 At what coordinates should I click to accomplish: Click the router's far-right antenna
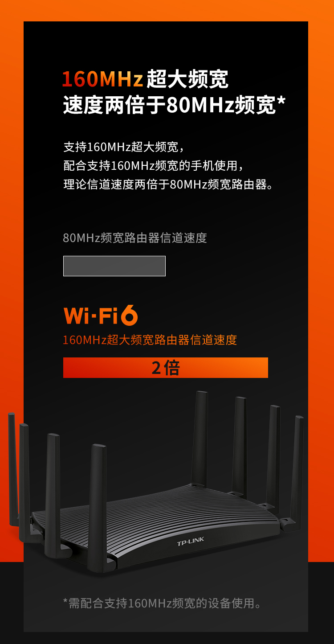(x=296, y=472)
